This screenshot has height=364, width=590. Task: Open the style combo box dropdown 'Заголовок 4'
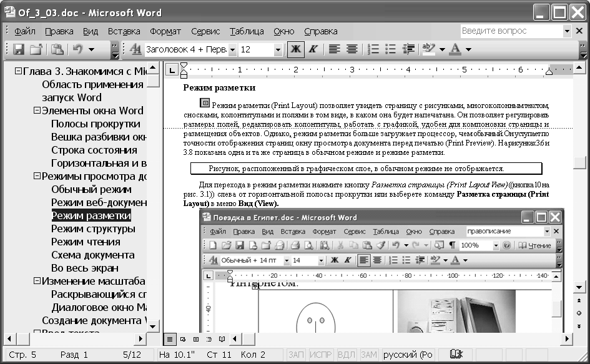click(232, 50)
